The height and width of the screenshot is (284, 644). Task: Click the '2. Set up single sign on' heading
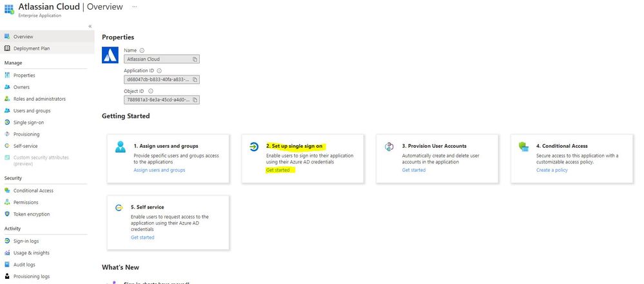pos(294,146)
